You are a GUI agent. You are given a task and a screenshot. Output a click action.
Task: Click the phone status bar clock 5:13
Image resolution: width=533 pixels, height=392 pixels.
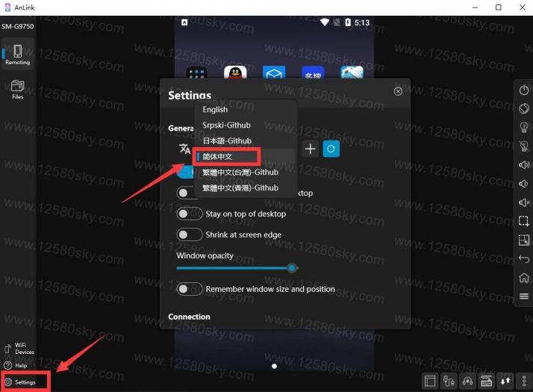pyautogui.click(x=361, y=23)
